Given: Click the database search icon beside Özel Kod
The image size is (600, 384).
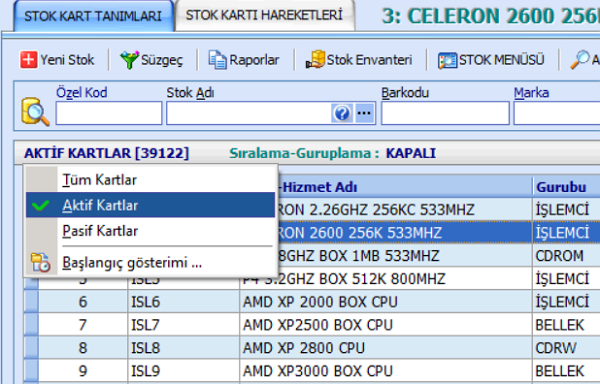Looking at the screenshot, I should [35, 112].
